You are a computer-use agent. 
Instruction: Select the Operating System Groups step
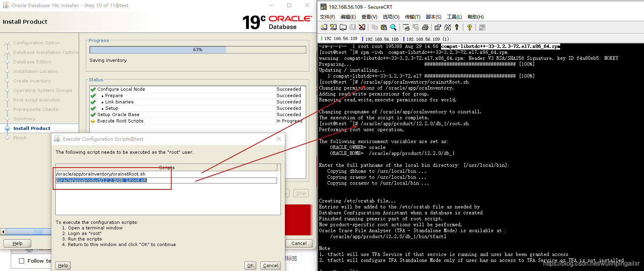pyautogui.click(x=43, y=90)
